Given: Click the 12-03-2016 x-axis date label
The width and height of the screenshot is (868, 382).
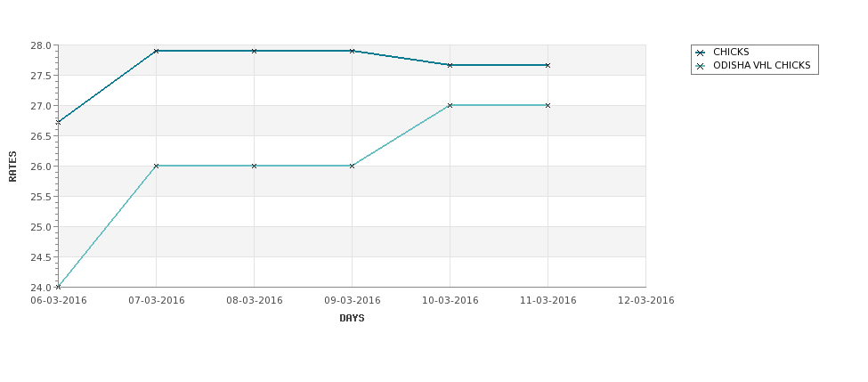Looking at the screenshot, I should click(646, 301).
